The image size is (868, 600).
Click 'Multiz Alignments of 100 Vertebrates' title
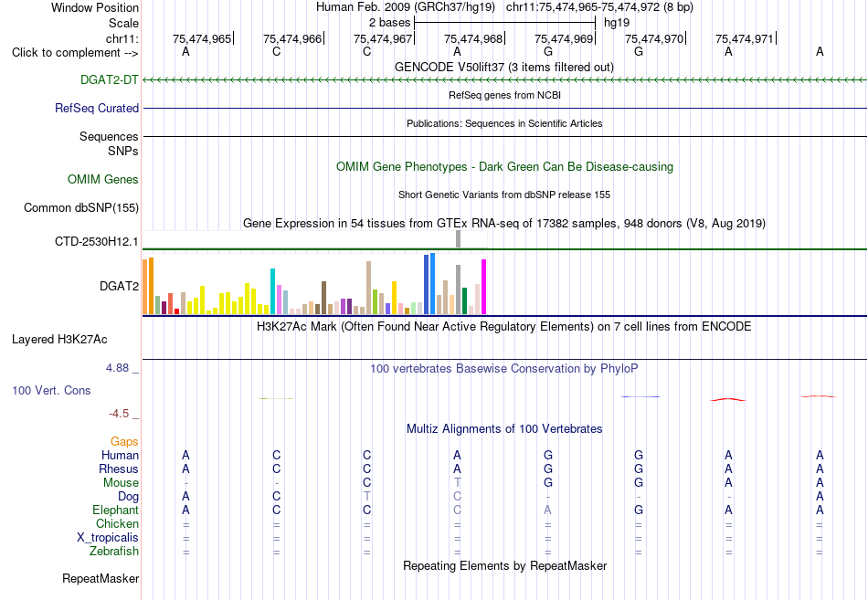504,428
